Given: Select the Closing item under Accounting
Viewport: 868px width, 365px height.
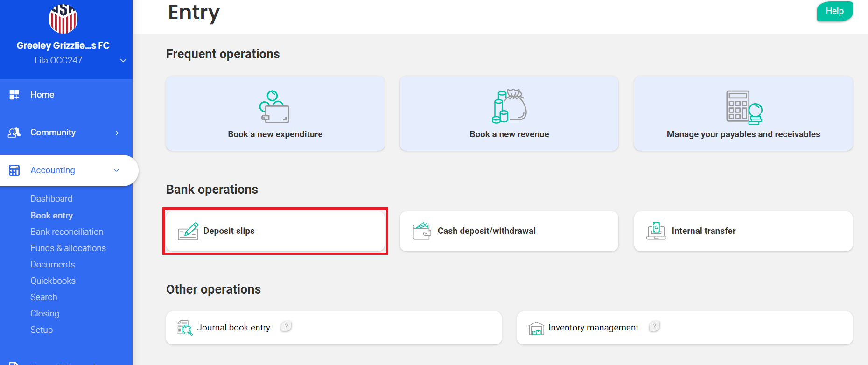Looking at the screenshot, I should click(45, 314).
